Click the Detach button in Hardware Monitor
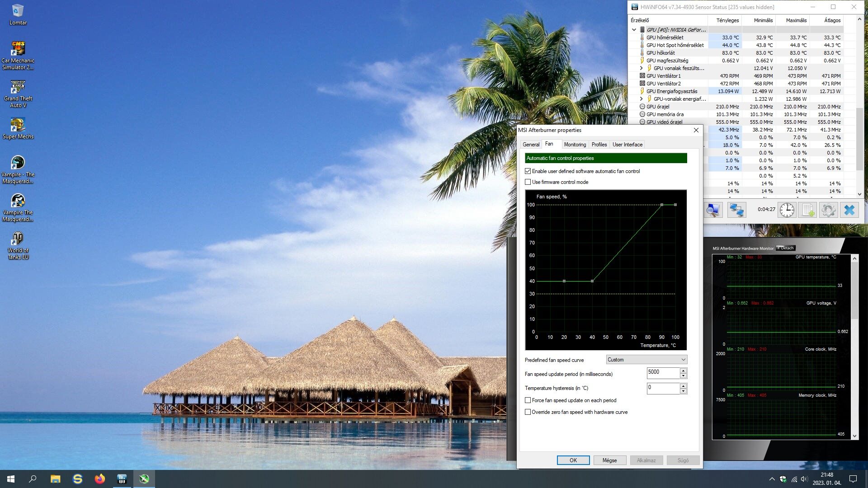Screen dimensions: 868x488 [x=785, y=248]
